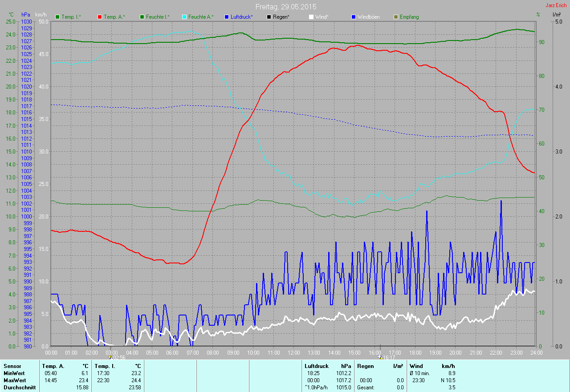Click the wind gust value 'N 10.5'
This screenshot has width=570, height=392.
tap(447, 380)
